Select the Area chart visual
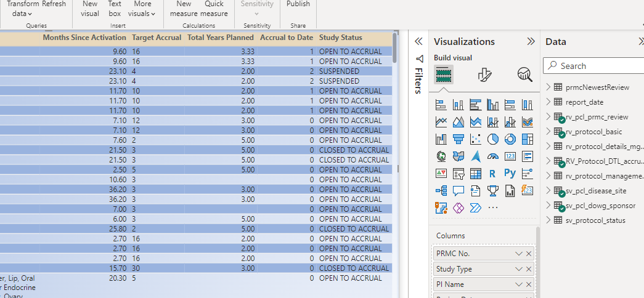Screen dimensions: 644x298 pos(459,122)
